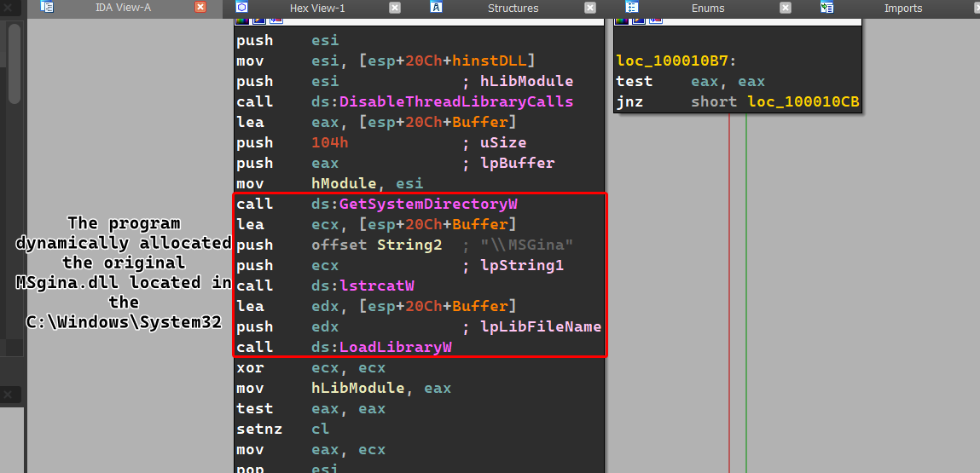Click the DisableThreadLibraryCalls function name
980x473 pixels.
click(455, 102)
